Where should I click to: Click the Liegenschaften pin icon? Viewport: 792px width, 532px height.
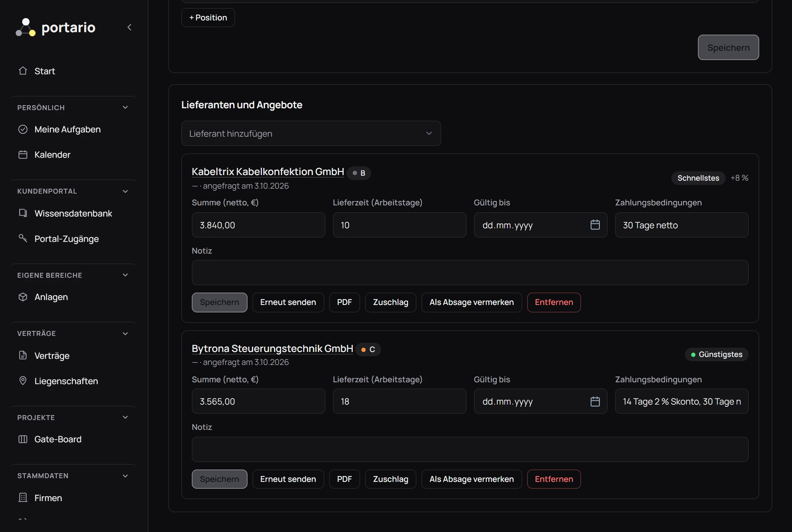[23, 381]
